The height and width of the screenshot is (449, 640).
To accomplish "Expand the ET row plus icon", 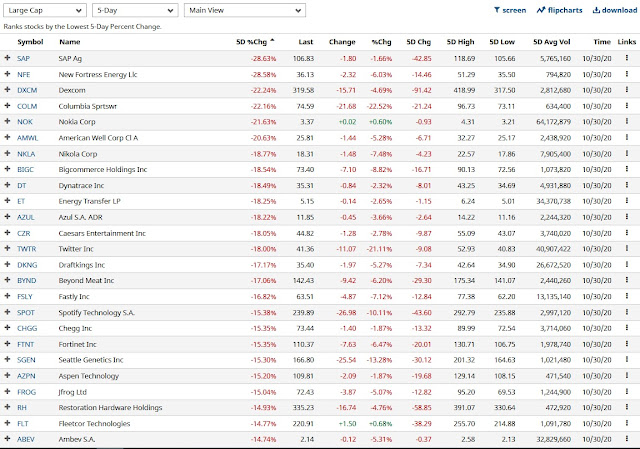I will click(7, 201).
